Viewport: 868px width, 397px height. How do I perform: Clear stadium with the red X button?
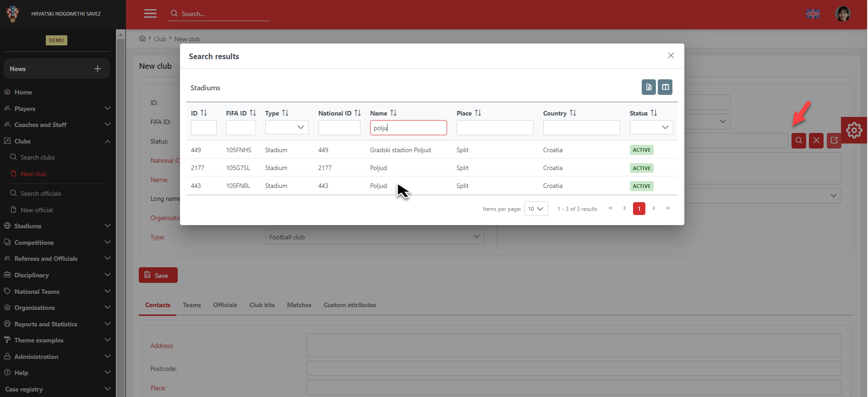pyautogui.click(x=816, y=141)
